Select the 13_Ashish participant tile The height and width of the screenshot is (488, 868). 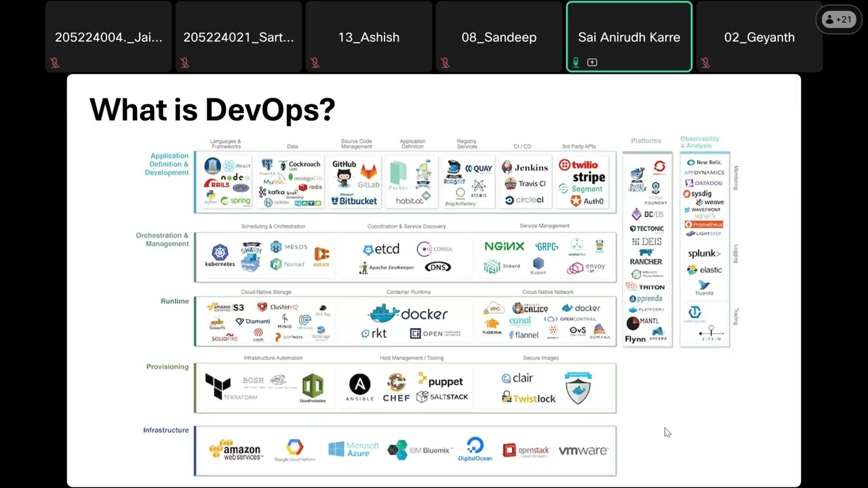pyautogui.click(x=369, y=37)
